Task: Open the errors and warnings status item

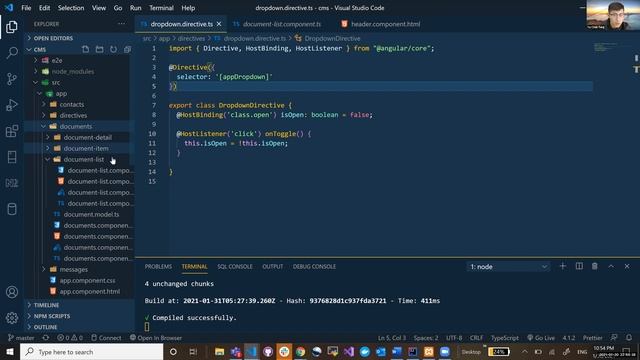Action: (70, 338)
